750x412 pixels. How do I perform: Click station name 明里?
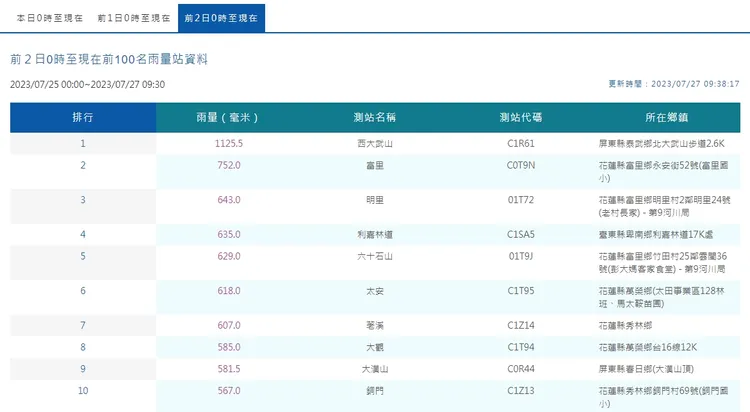(375, 200)
